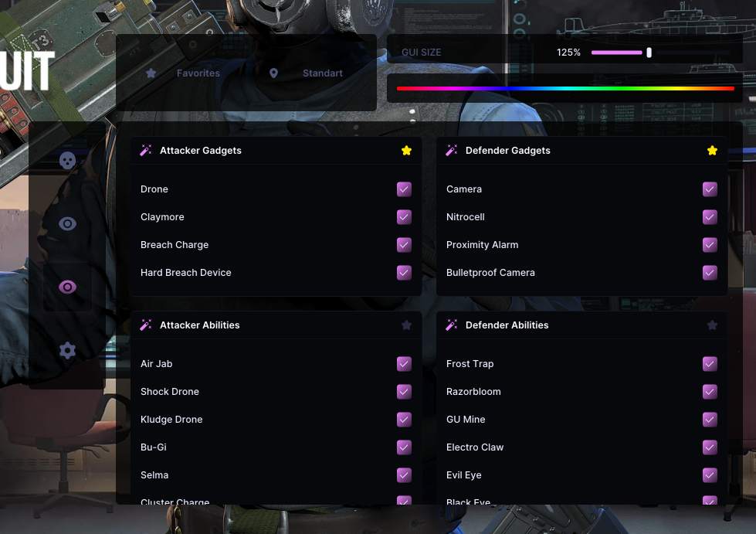Screen dimensions: 756x534
Task: Click the magic wand icon beside Defender Abilities
Action: (451, 325)
